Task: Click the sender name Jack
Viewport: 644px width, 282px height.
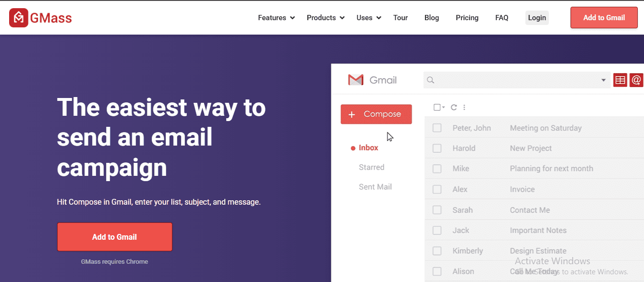Action: pos(461,231)
